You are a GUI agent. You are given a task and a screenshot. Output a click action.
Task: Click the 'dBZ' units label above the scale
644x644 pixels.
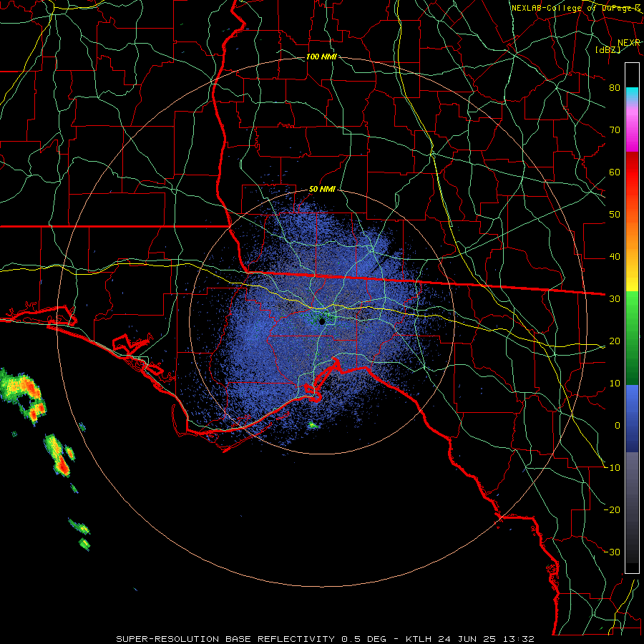(608, 49)
